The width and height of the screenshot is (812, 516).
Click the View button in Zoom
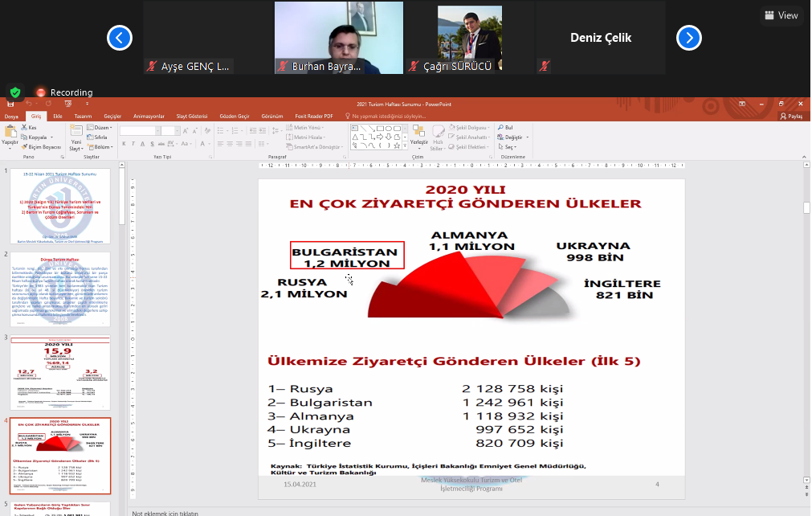click(x=781, y=15)
